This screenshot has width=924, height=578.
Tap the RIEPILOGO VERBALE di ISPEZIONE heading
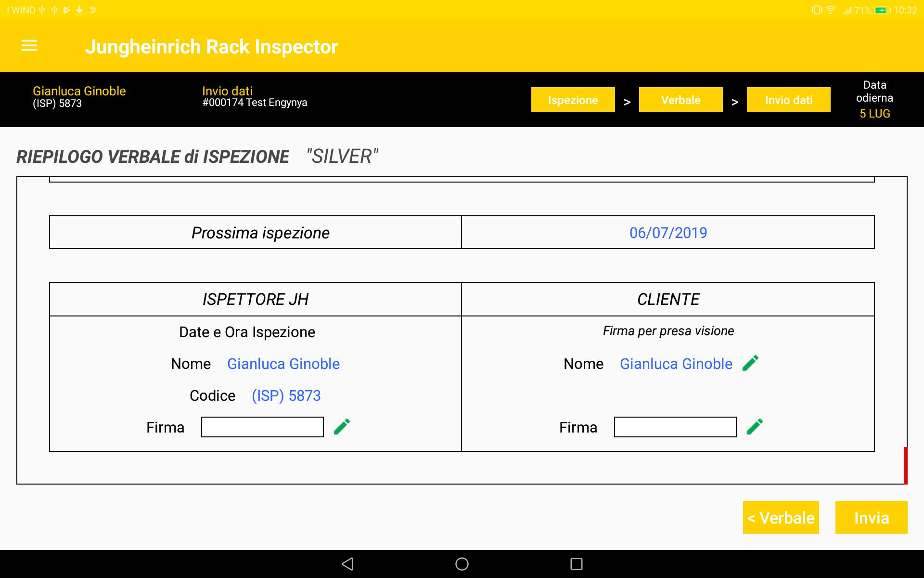(x=153, y=157)
